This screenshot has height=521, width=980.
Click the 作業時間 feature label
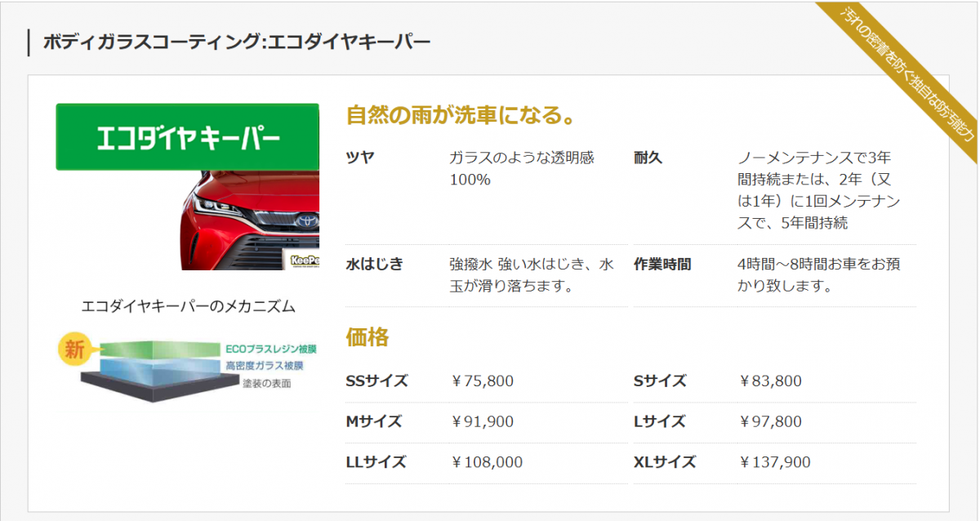[662, 265]
